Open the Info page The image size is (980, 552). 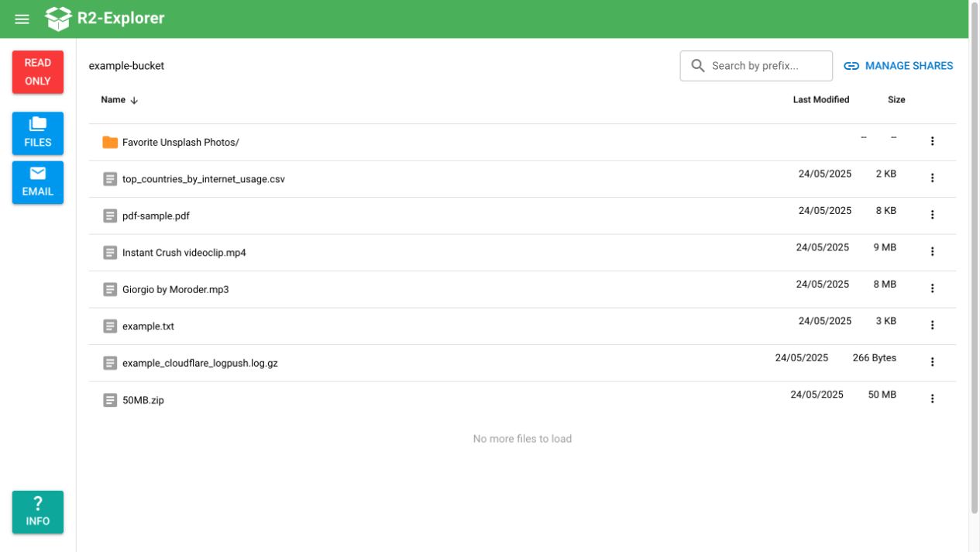[x=38, y=512]
